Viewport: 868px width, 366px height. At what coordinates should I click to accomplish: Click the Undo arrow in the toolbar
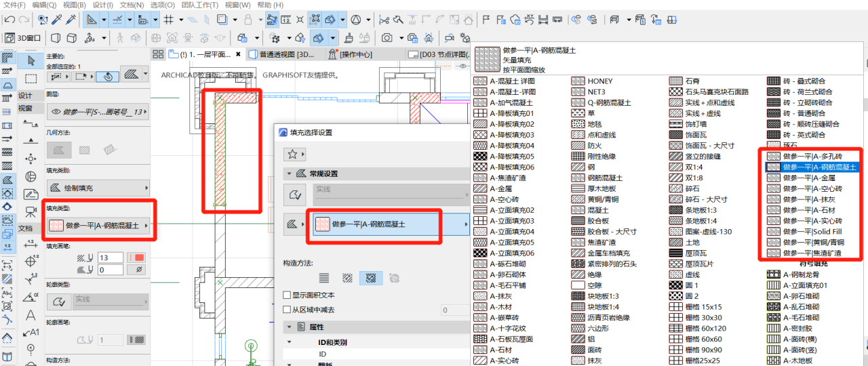click(9, 20)
